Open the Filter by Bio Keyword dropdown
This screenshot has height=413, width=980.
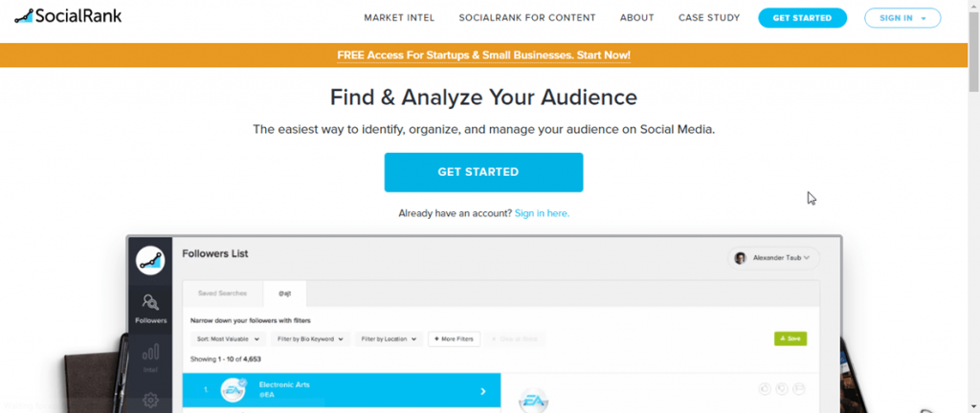pyautogui.click(x=311, y=338)
